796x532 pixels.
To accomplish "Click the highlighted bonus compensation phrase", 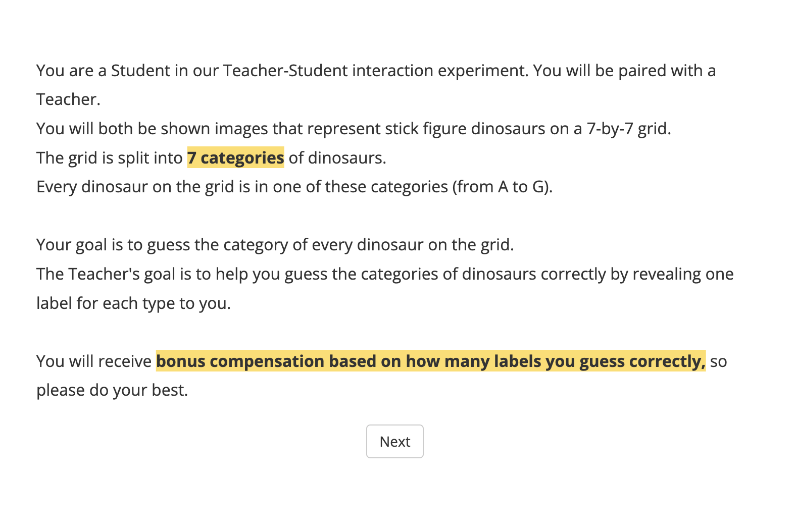I will click(x=430, y=361).
